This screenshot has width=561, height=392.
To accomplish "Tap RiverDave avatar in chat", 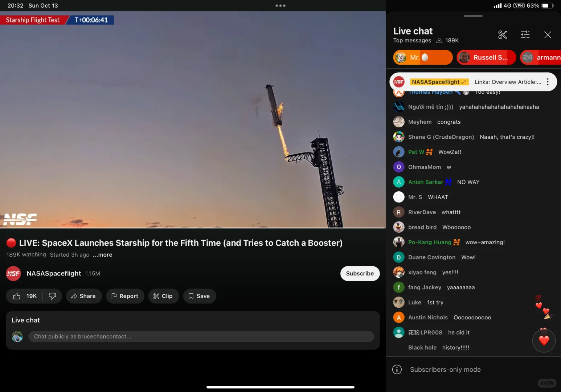I will 399,212.
